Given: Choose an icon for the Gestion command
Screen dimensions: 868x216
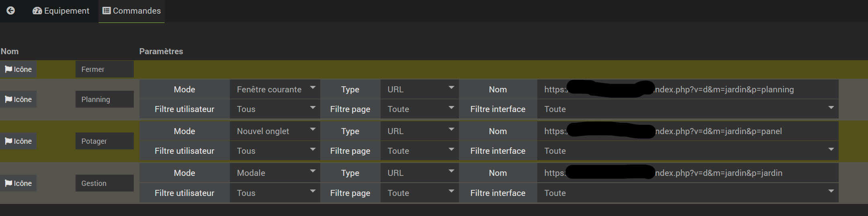Looking at the screenshot, I should (x=18, y=183).
